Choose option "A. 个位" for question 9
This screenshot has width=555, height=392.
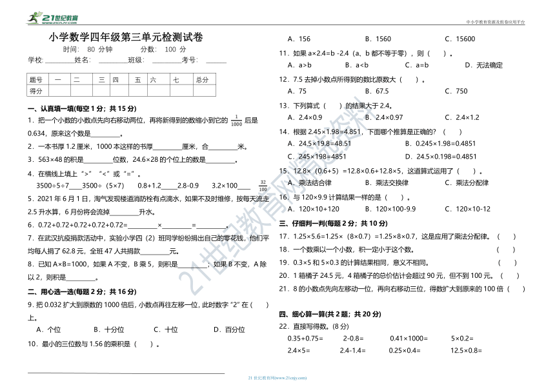48,330
